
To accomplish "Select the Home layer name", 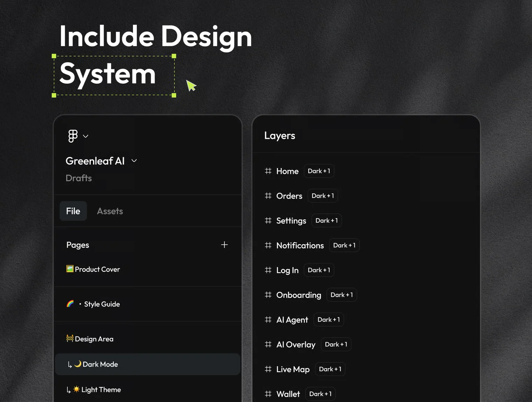I will [x=287, y=171].
